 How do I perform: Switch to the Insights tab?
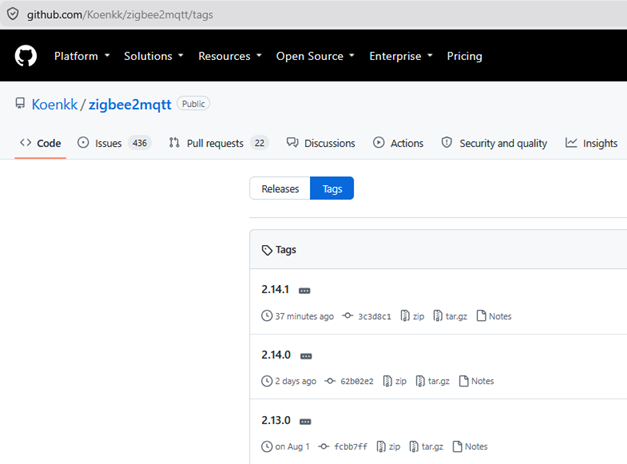[591, 143]
